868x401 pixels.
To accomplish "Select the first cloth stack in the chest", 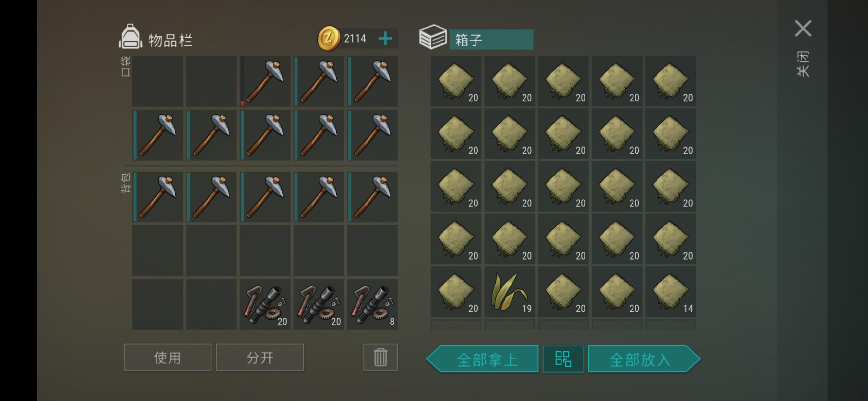I will [x=456, y=81].
